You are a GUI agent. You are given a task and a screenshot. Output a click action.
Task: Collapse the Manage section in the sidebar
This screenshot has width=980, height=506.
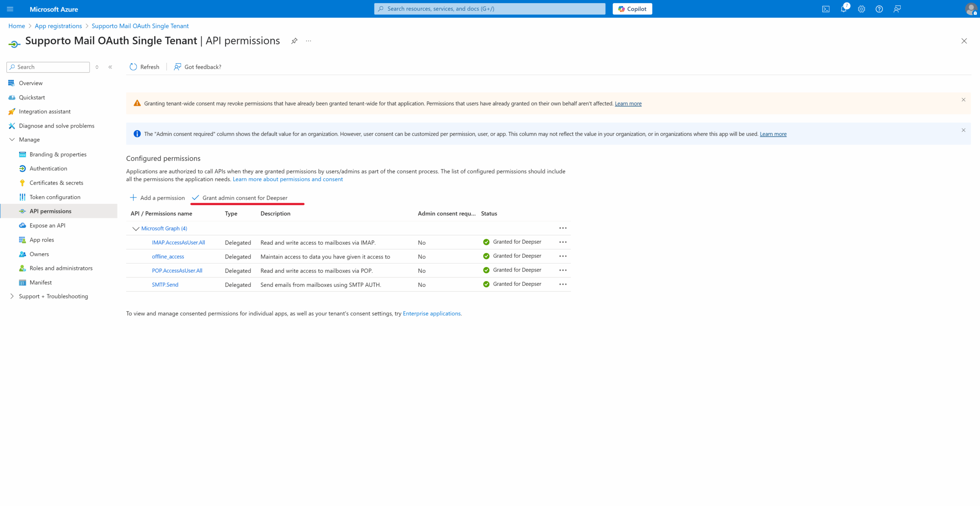click(12, 140)
